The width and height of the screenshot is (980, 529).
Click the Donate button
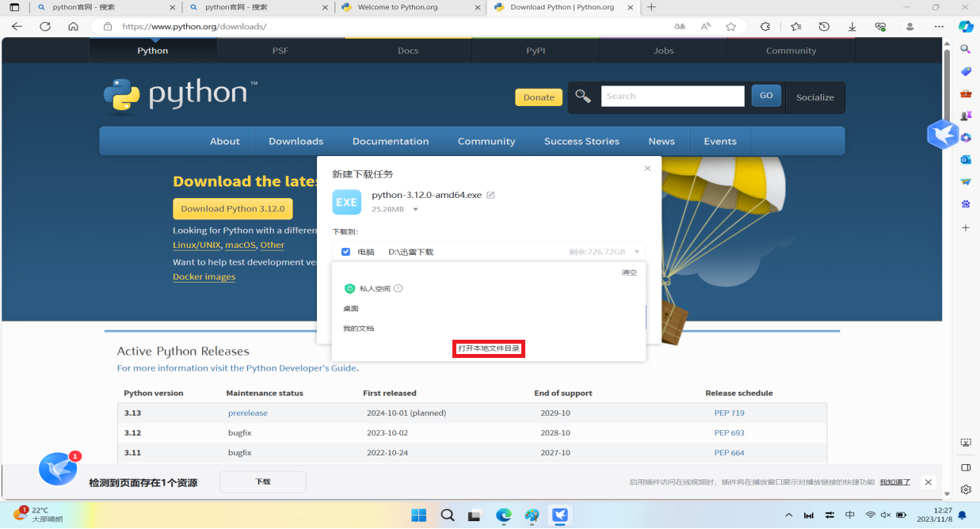tap(539, 97)
